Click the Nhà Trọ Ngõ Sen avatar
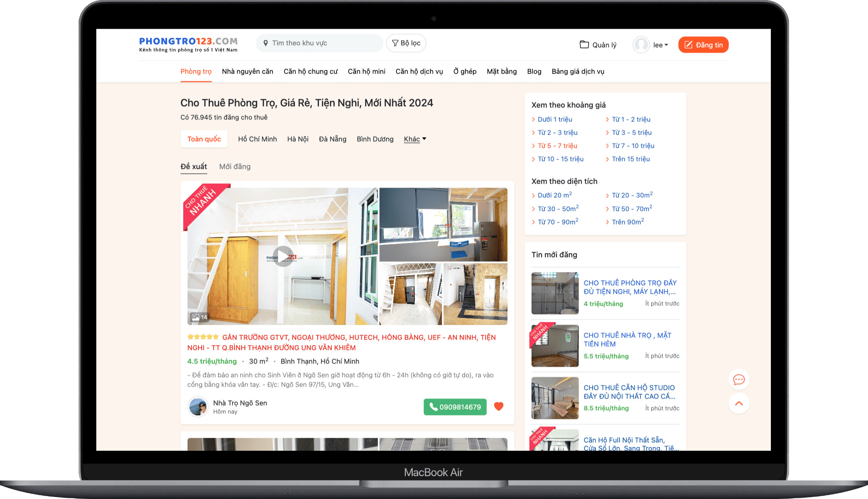This screenshot has width=868, height=499. pyautogui.click(x=198, y=407)
